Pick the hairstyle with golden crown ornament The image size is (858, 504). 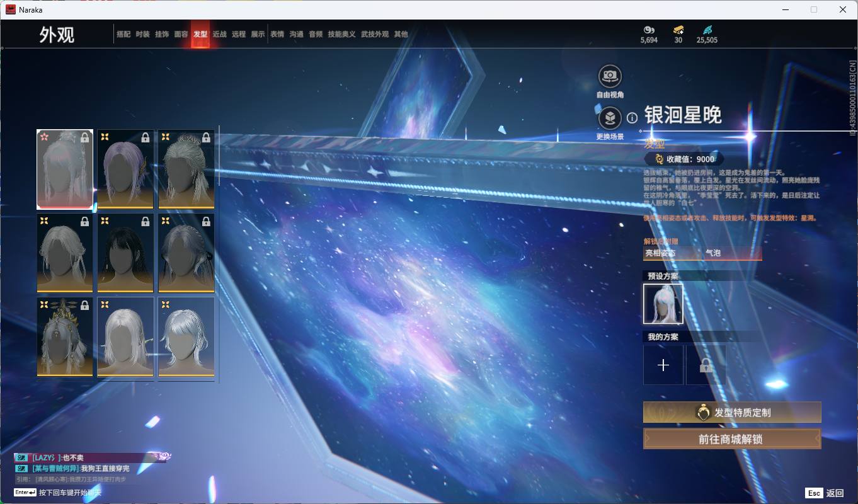click(x=65, y=337)
